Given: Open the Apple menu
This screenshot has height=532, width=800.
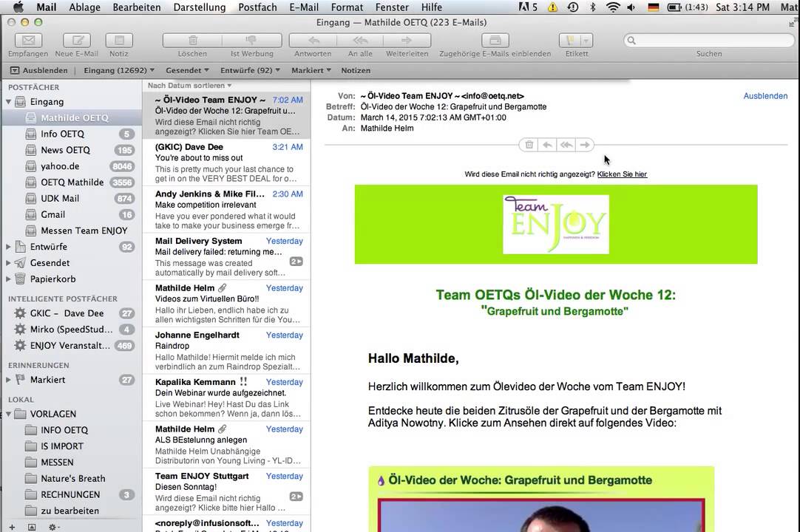Looking at the screenshot, I should click(x=18, y=7).
